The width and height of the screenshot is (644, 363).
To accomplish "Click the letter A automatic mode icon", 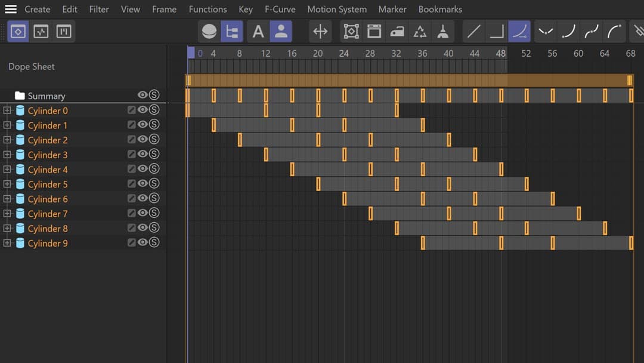I will tap(258, 32).
